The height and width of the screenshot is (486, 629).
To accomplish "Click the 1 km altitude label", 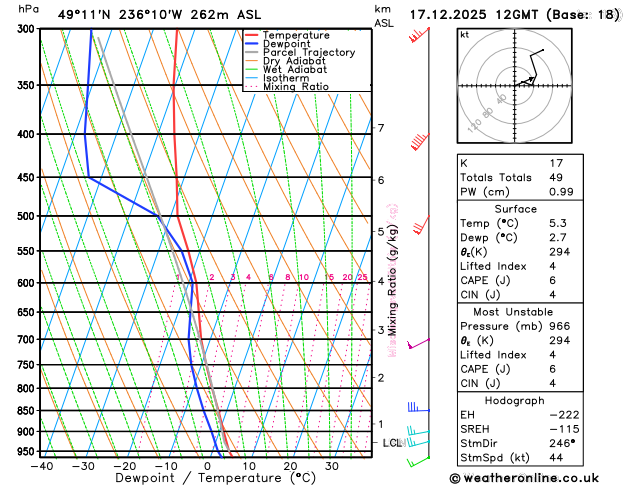I will pos(381,424).
